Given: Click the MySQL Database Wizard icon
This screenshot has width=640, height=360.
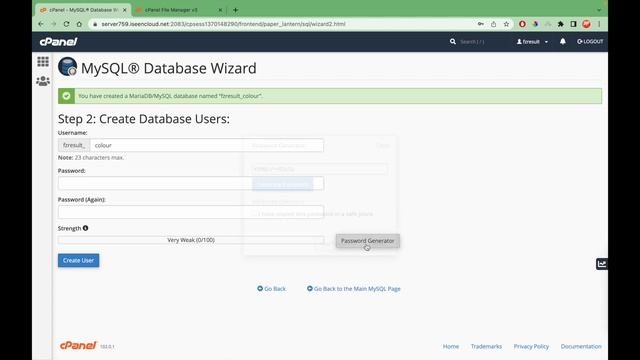Looking at the screenshot, I should (67, 67).
